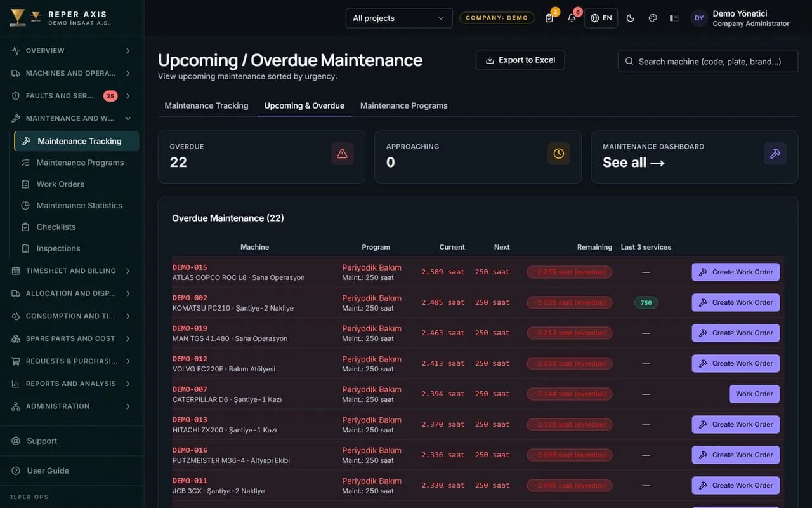The image size is (812, 508).
Task: Click the User Guide help icon
Action: 16,471
